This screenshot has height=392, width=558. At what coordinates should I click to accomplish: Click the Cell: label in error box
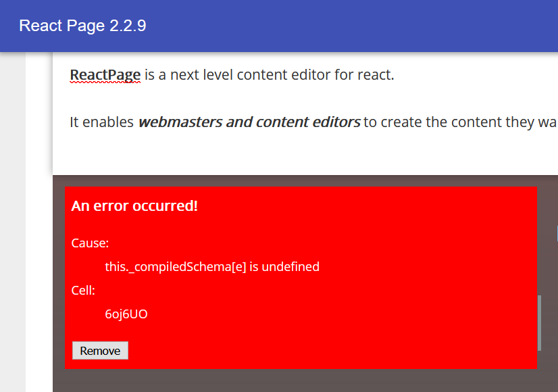83,291
